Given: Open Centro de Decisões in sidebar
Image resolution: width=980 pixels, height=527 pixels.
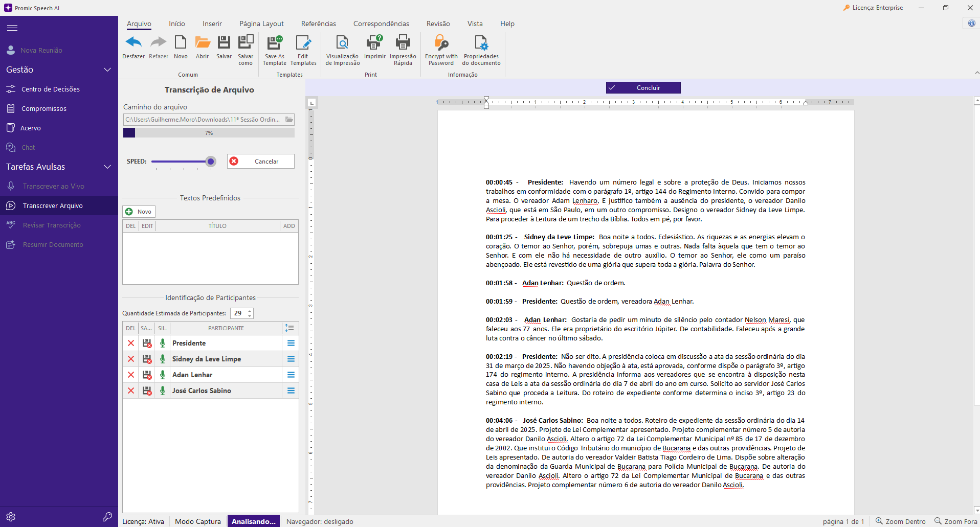Looking at the screenshot, I should [x=51, y=89].
